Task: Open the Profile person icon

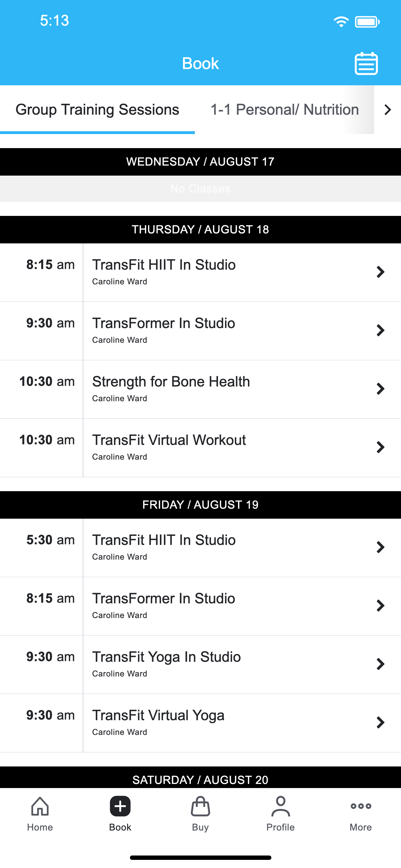Action: [280, 806]
